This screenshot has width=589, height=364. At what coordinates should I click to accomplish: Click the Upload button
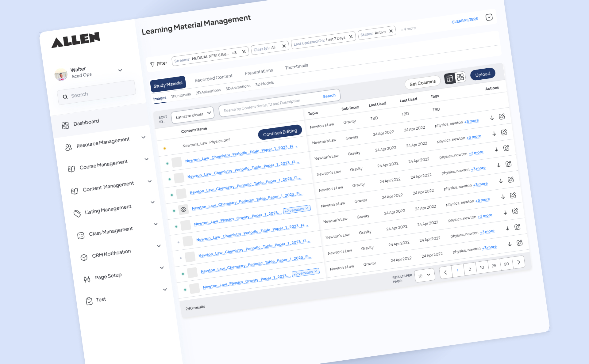coord(483,74)
